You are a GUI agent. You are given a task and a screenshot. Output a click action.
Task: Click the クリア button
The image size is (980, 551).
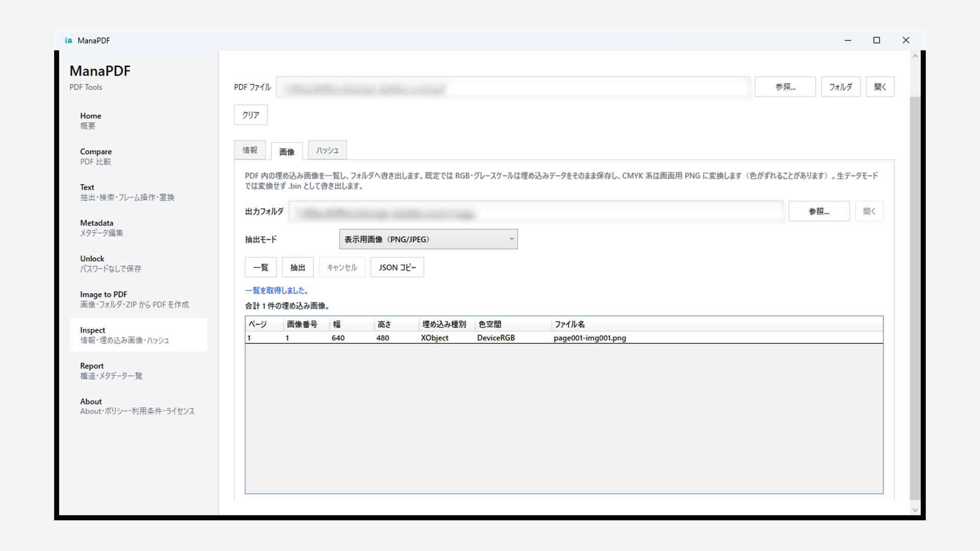[251, 115]
